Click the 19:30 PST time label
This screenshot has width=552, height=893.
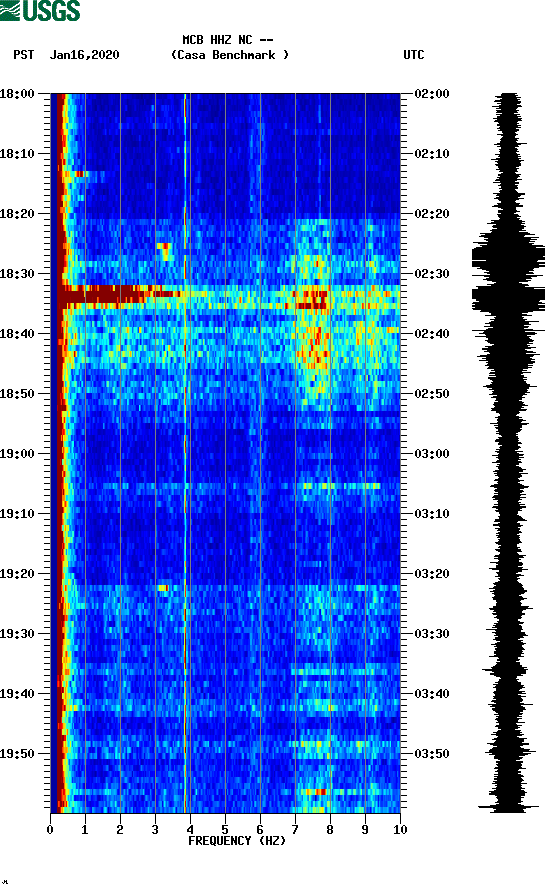point(17,634)
